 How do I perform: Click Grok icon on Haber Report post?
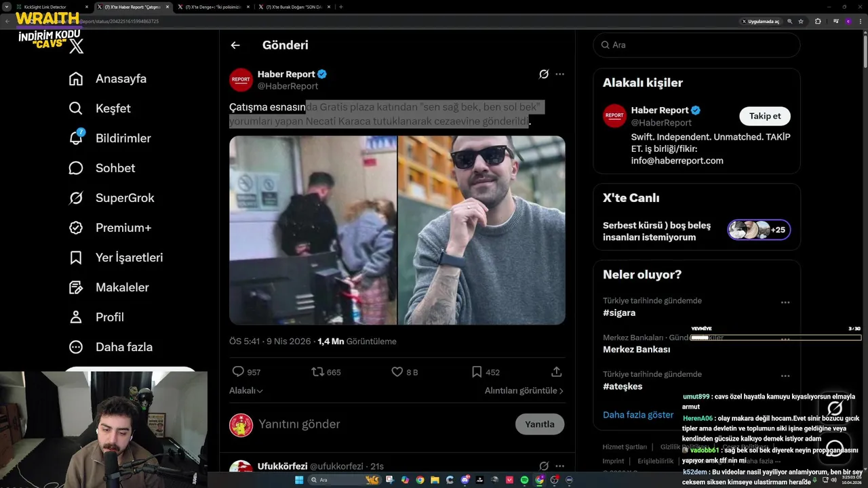tap(543, 74)
